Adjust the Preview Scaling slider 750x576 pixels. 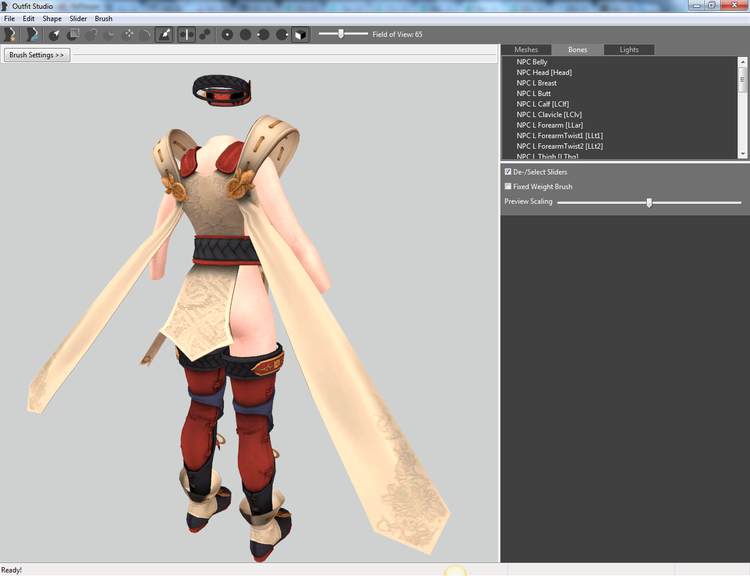649,202
